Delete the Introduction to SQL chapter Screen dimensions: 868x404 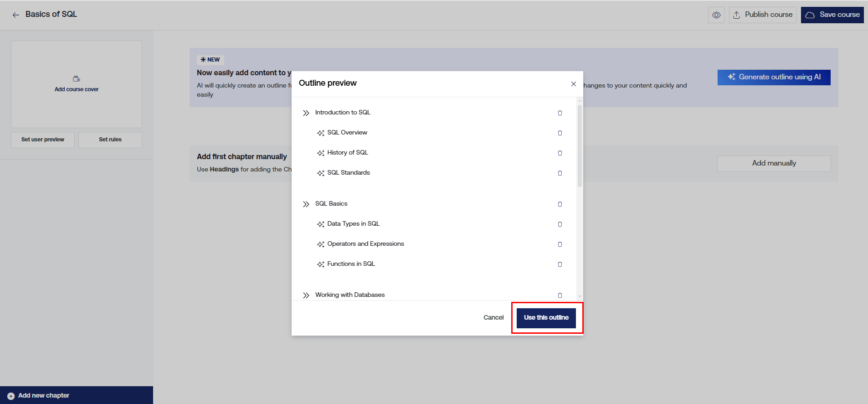pyautogui.click(x=560, y=113)
